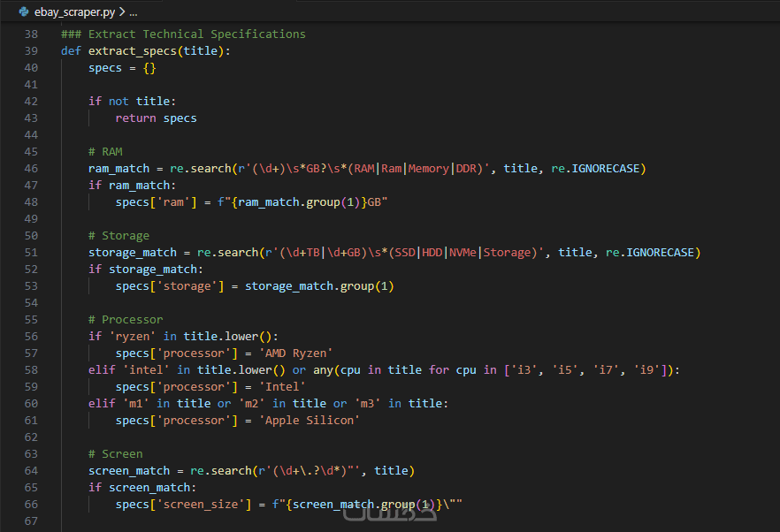Place cursor in the "# Processor" comment
The width and height of the screenshot is (780, 532).
(126, 319)
